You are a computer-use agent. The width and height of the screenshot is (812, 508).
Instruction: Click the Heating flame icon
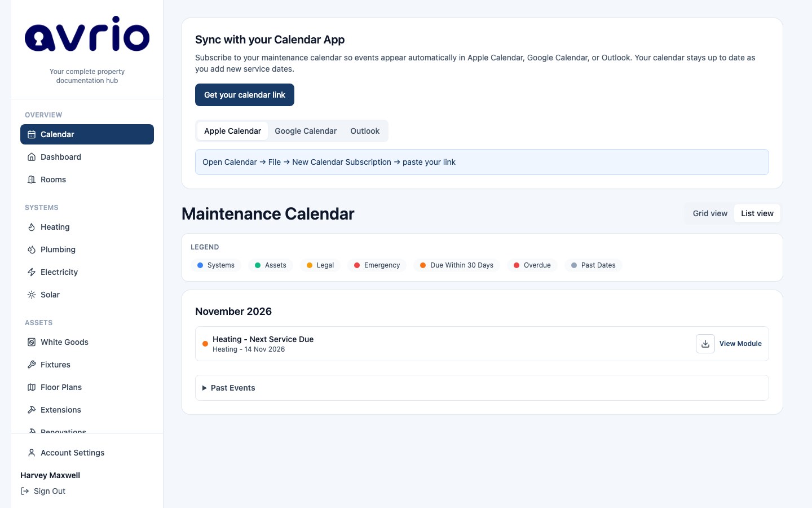point(32,227)
